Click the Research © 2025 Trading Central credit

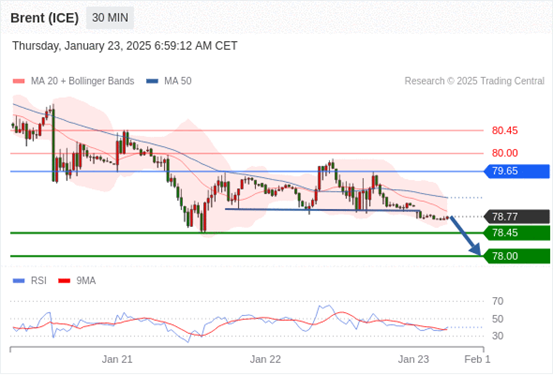(474, 81)
